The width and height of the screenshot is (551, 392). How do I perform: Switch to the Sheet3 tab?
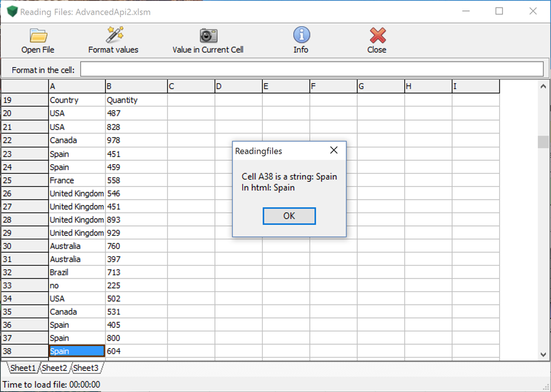86,368
